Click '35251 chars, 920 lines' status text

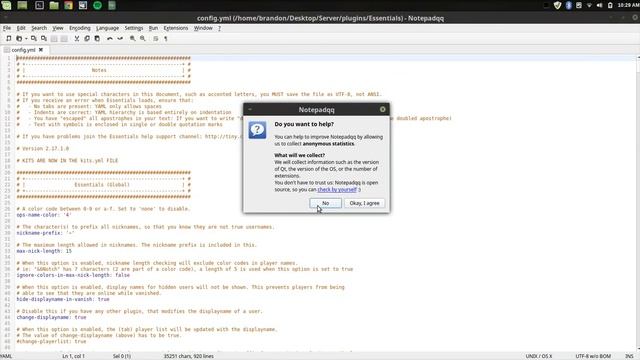[x=189, y=356]
